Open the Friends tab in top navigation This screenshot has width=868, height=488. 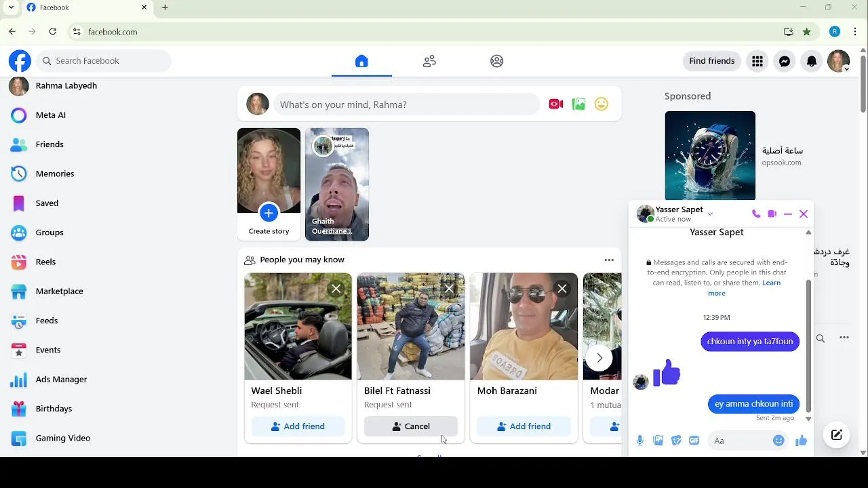(429, 61)
